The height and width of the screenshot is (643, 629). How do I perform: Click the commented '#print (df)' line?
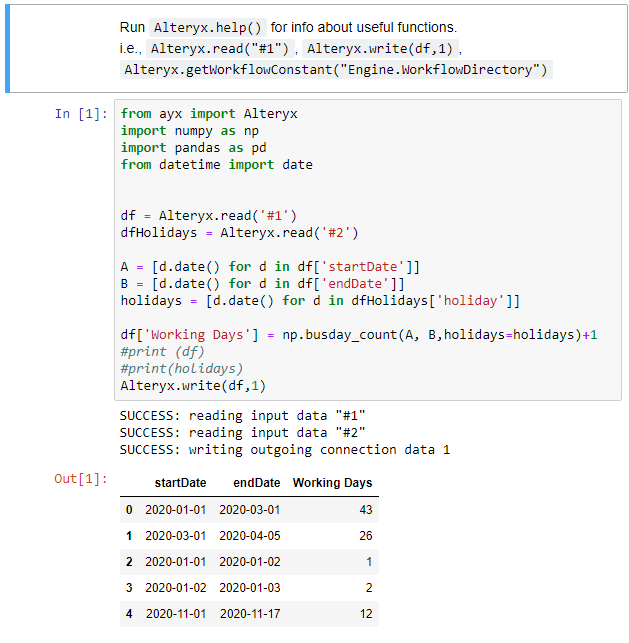point(162,352)
